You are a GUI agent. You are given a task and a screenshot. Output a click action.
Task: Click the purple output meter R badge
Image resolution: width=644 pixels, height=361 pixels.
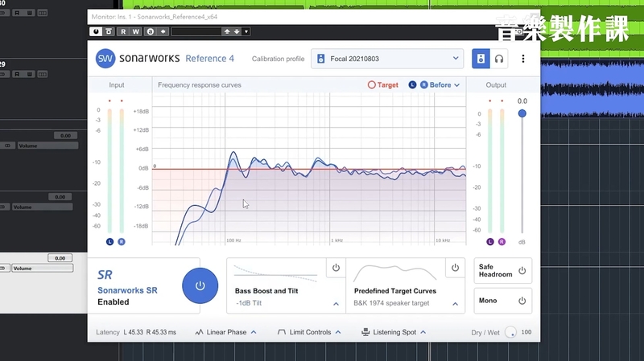[x=502, y=242]
